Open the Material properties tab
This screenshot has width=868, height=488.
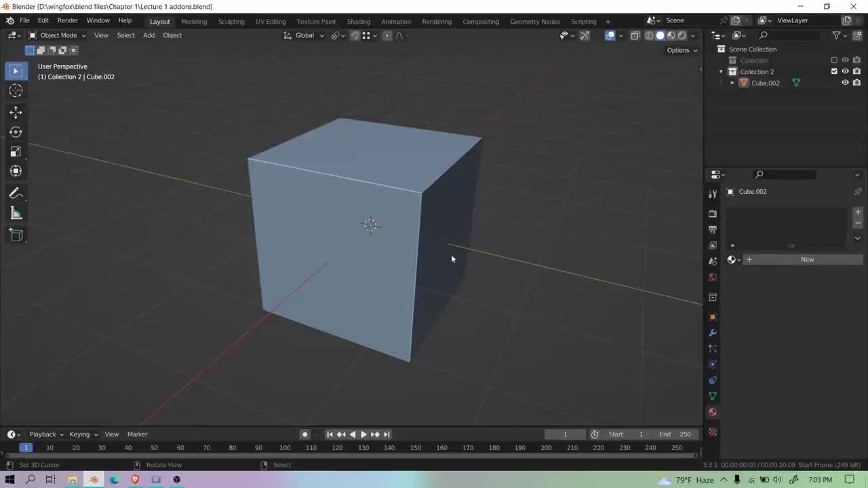click(712, 412)
